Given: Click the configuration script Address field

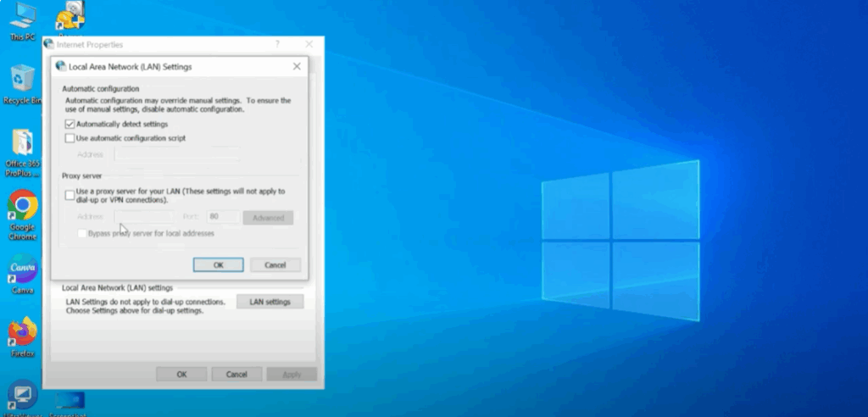Looking at the screenshot, I should 176,154.
